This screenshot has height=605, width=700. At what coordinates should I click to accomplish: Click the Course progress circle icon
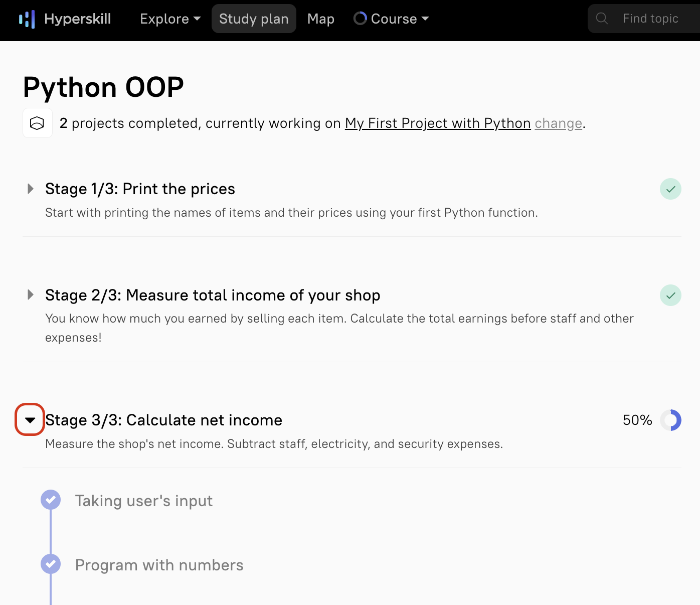[x=360, y=19]
